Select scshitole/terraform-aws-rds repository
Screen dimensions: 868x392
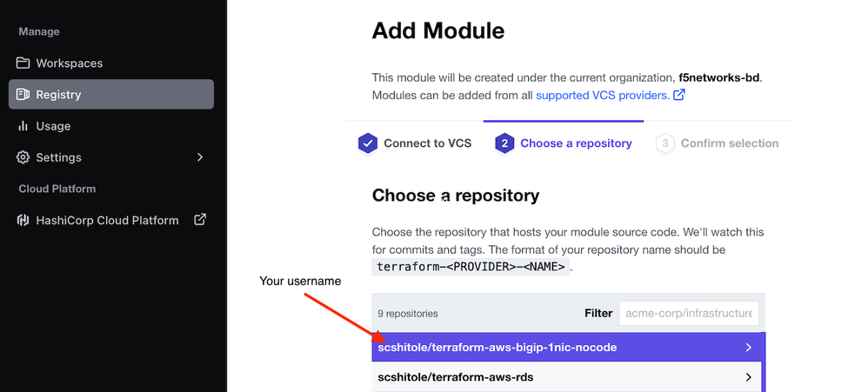coord(455,377)
